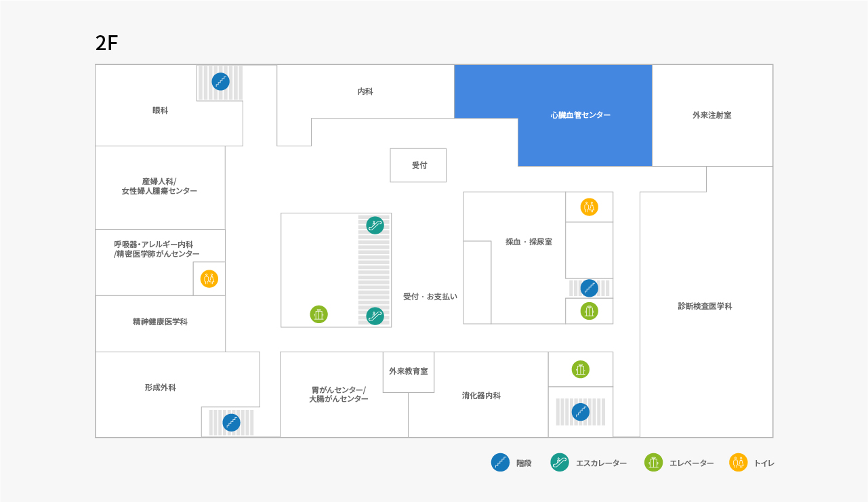This screenshot has height=502, width=868.
Task: Click the エレベーター legend icon
Action: click(654, 463)
